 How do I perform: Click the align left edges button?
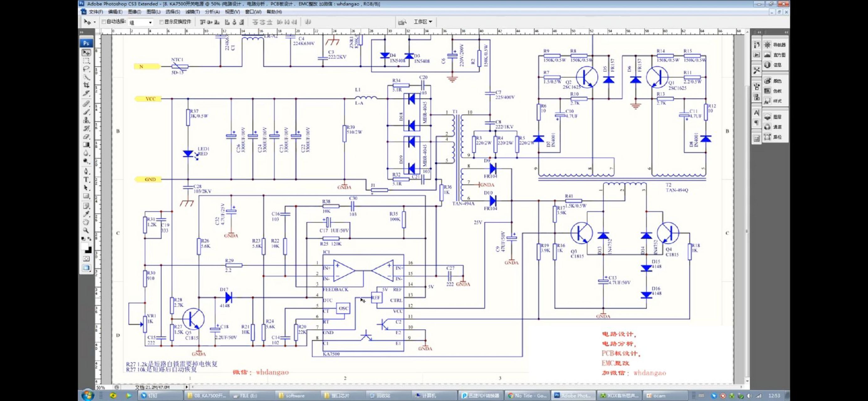pyautogui.click(x=227, y=22)
